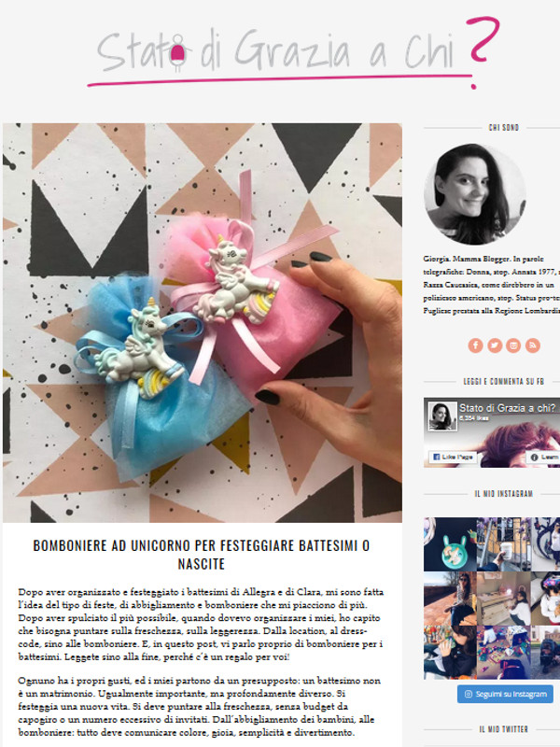Click the Instagram circle icon
Image resolution: width=560 pixels, height=747 pixels.
click(513, 345)
